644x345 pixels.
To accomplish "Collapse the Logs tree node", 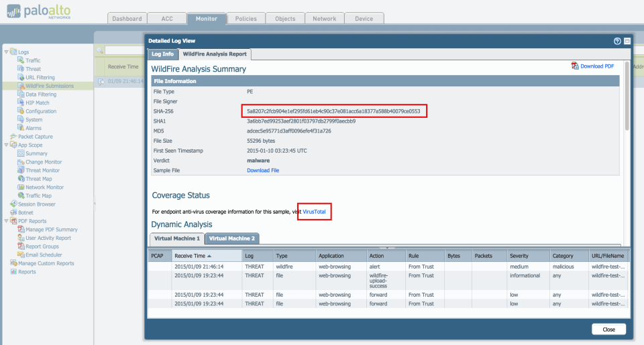I will (6, 52).
